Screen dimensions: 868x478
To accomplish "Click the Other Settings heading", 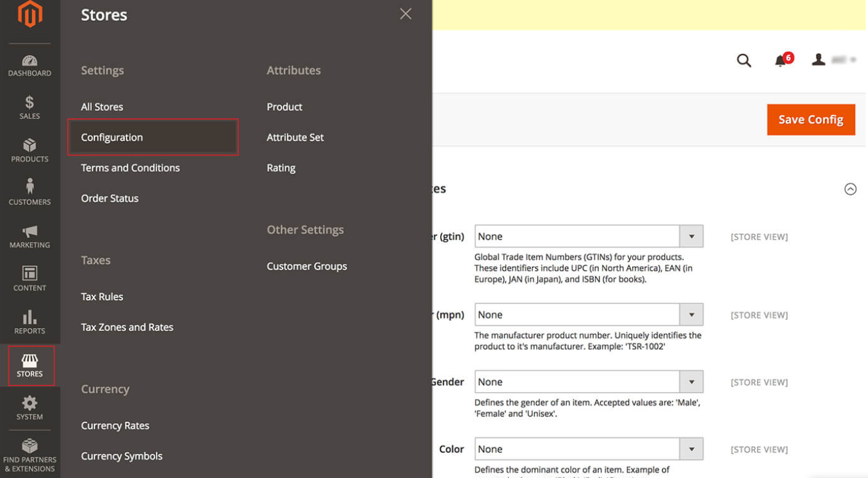I will (305, 229).
